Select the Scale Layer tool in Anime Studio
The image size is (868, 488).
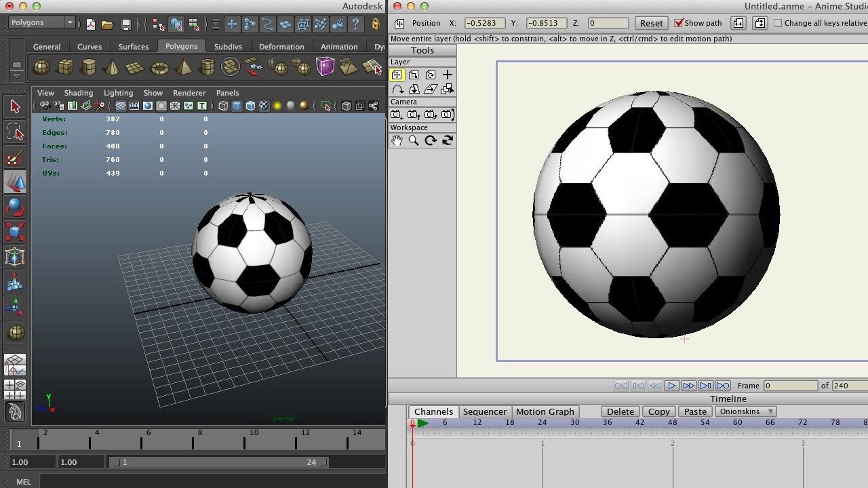coord(414,75)
